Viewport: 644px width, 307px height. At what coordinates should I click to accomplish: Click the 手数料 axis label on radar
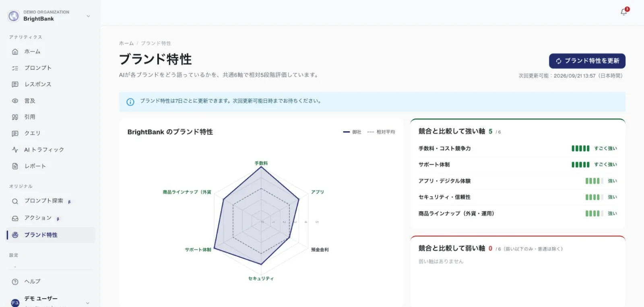261,163
